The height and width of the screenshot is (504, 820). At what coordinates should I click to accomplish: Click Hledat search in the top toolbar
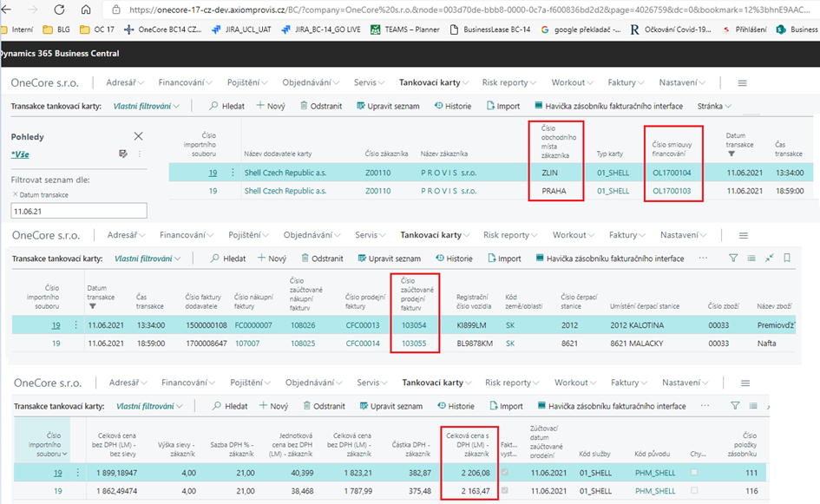tap(228, 106)
